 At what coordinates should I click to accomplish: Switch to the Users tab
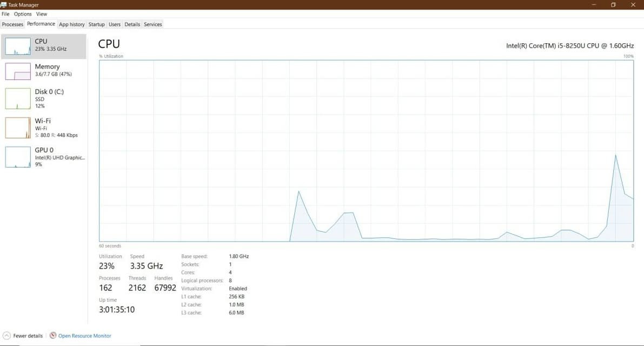pos(115,24)
